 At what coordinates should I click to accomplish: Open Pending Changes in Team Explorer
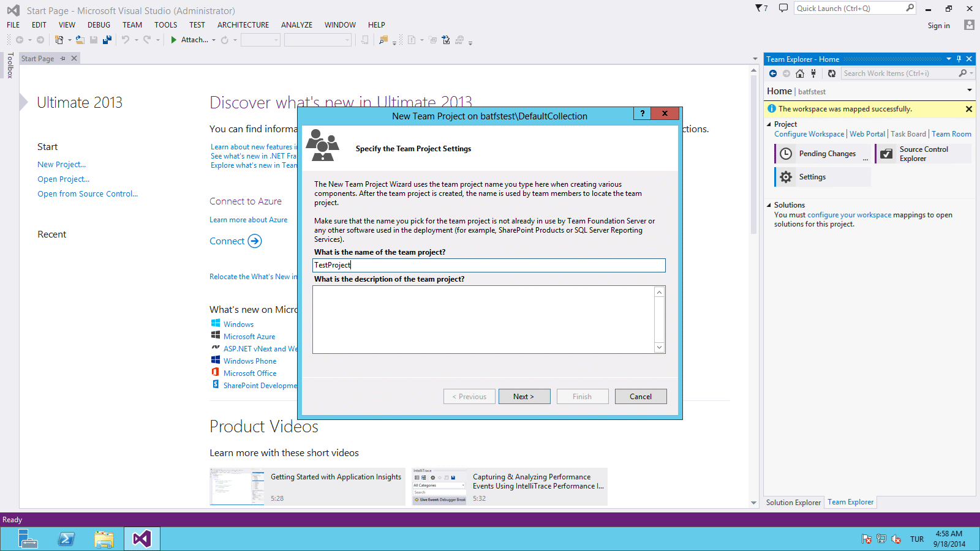[x=827, y=153]
